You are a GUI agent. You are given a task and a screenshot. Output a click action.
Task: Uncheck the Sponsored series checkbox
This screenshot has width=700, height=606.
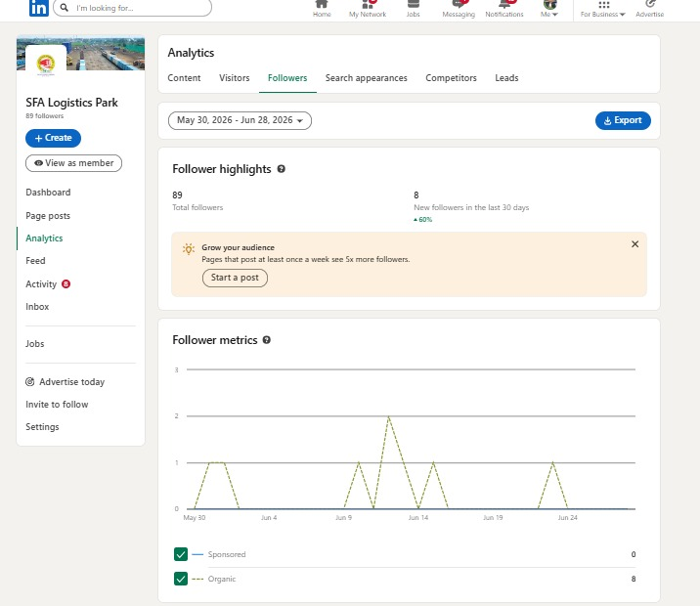tap(181, 554)
